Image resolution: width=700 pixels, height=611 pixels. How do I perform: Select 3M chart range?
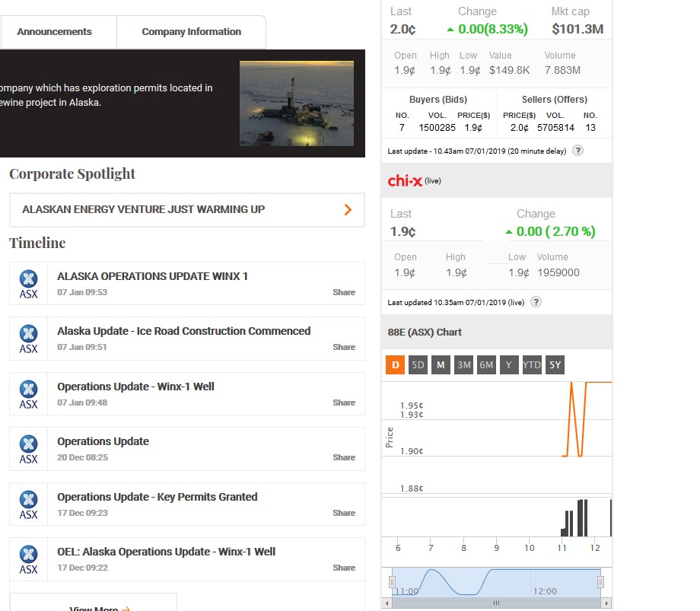coord(463,365)
